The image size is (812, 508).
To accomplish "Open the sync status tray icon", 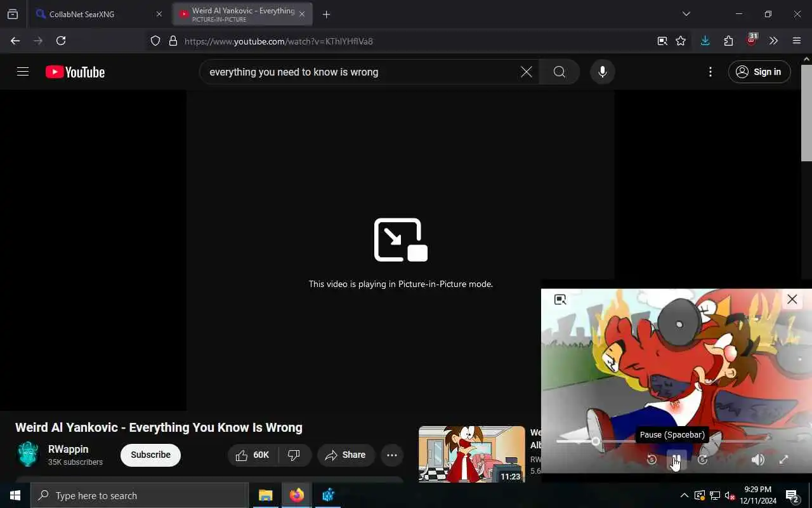I will [699, 495].
